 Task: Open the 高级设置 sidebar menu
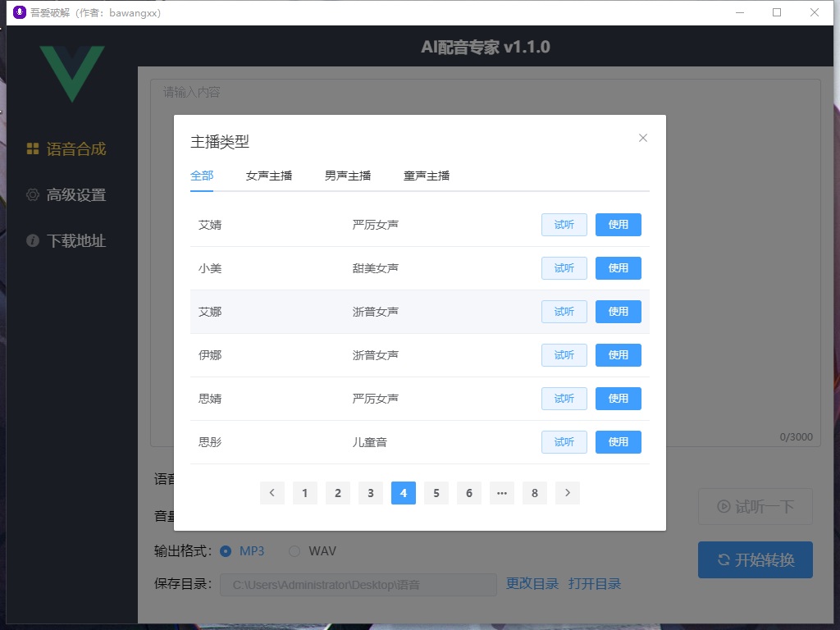point(66,195)
